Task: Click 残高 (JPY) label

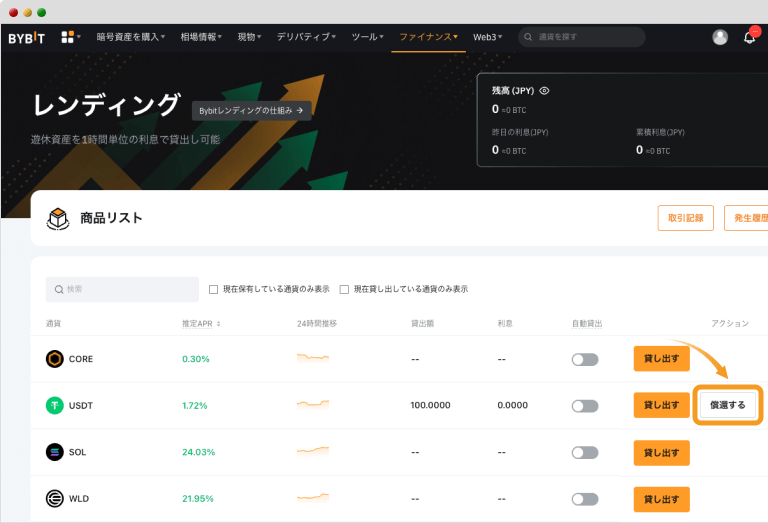Action: [513, 91]
